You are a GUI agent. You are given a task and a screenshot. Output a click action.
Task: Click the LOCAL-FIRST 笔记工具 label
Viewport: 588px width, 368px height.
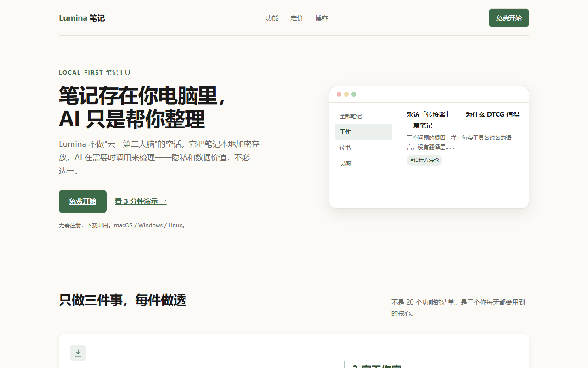tap(95, 73)
